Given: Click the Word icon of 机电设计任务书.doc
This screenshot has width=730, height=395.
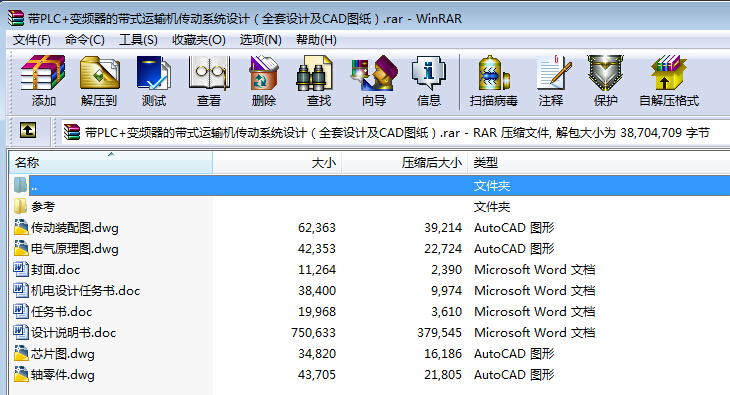Looking at the screenshot, I should (20, 290).
